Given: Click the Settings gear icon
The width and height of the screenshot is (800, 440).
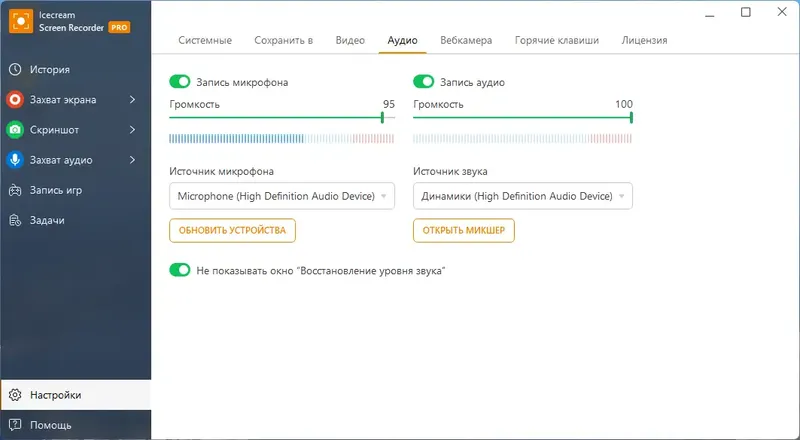Looking at the screenshot, I should 15,395.
